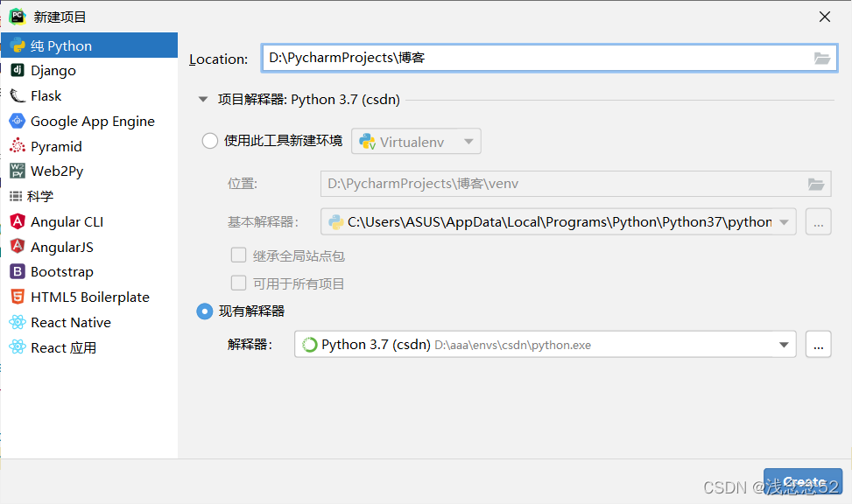Click the PyCharm logo in title bar
The width and height of the screenshot is (852, 504).
[18, 17]
